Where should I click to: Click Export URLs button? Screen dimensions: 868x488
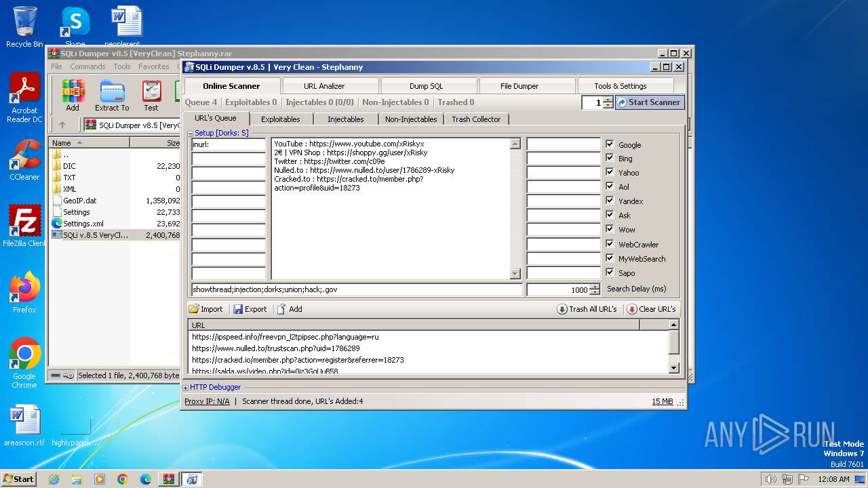[250, 309]
